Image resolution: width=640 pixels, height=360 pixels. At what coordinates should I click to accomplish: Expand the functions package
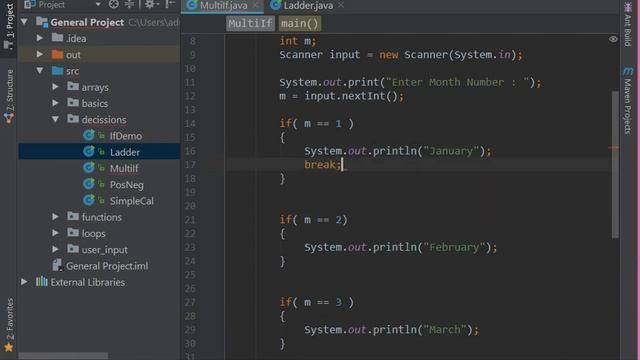56,217
